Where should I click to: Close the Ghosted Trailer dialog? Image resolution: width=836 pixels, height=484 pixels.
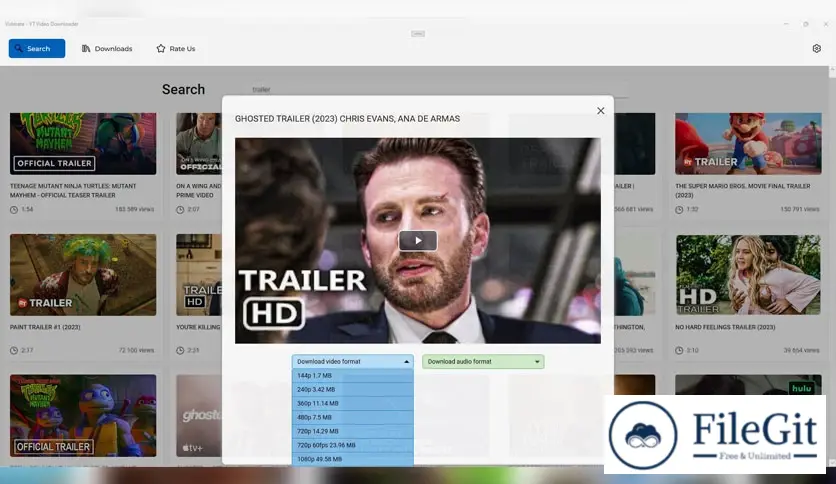pyautogui.click(x=600, y=111)
